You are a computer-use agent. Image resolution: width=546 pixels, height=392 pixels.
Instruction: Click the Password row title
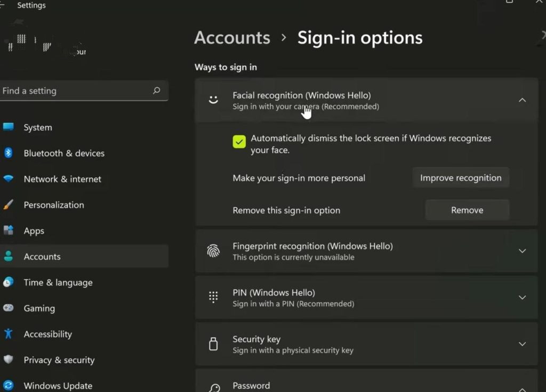click(251, 386)
